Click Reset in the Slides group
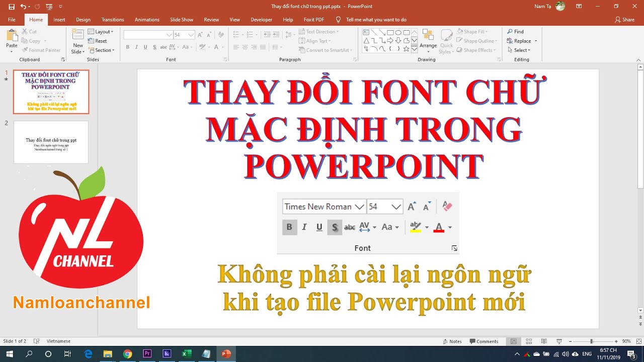Screen dimensions: 644x362 (98, 41)
